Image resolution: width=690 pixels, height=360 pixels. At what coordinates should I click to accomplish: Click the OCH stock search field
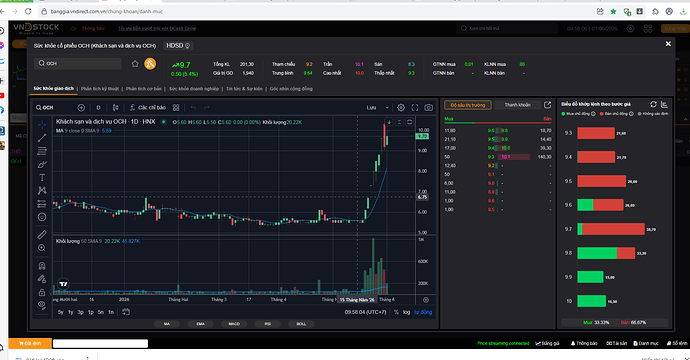[78, 63]
